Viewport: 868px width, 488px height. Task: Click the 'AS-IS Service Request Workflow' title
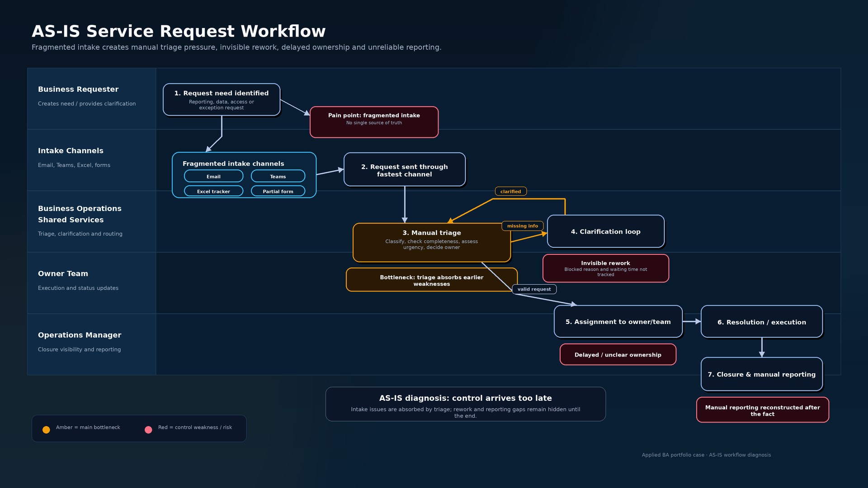click(179, 32)
